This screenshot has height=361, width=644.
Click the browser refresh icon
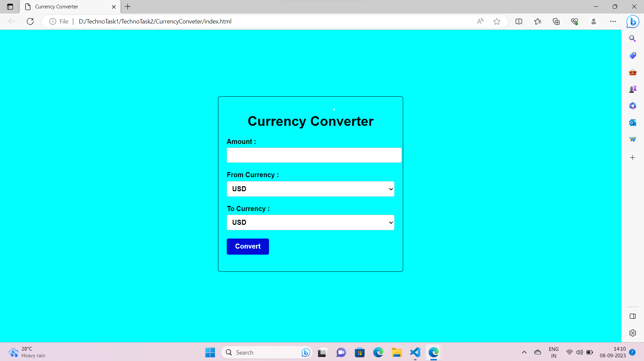[30, 21]
